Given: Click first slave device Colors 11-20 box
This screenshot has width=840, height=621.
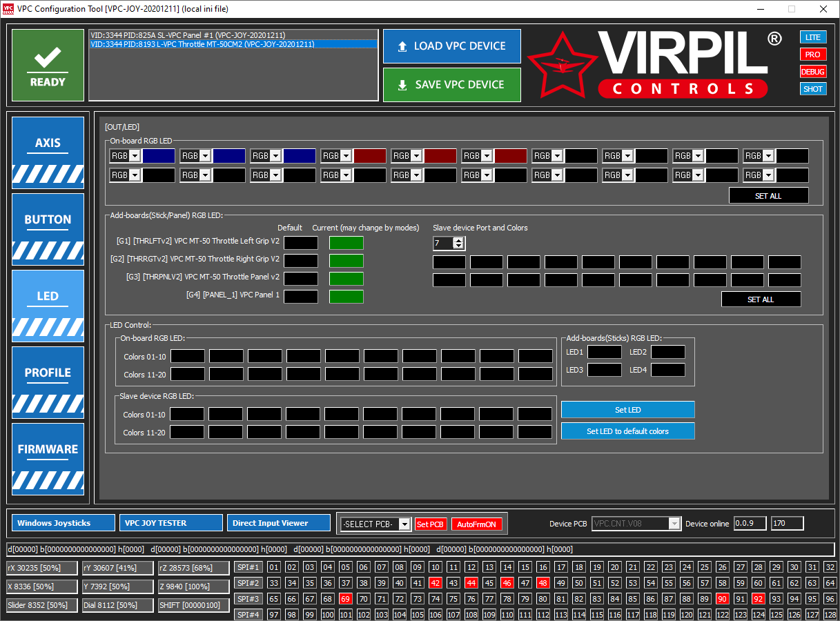Looking at the screenshot, I should pyautogui.click(x=187, y=432).
